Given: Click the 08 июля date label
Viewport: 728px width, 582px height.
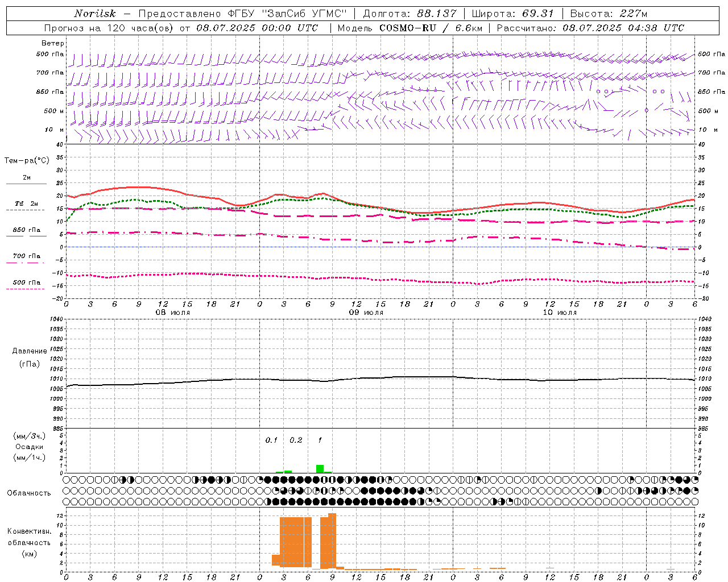Looking at the screenshot, I should (x=173, y=313).
